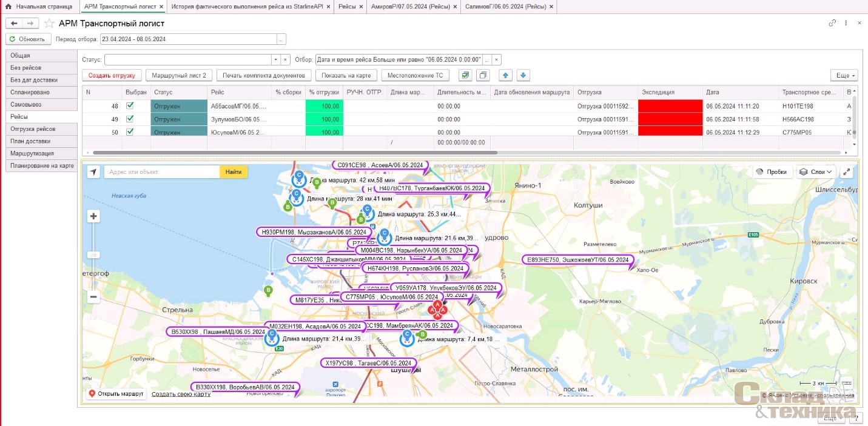The width and height of the screenshot is (868, 426).
Task: Zoom out the map with minus button
Action: coord(93,297)
